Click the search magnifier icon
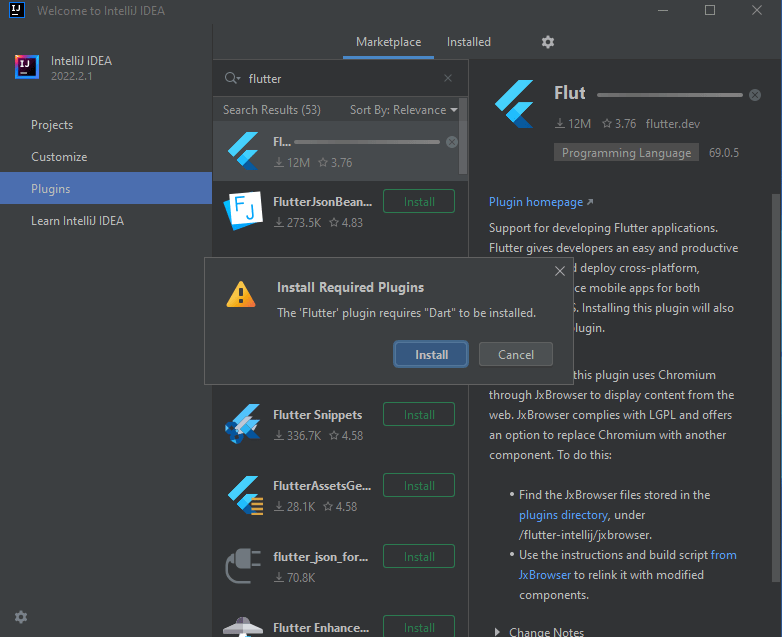782x637 pixels. (x=231, y=78)
